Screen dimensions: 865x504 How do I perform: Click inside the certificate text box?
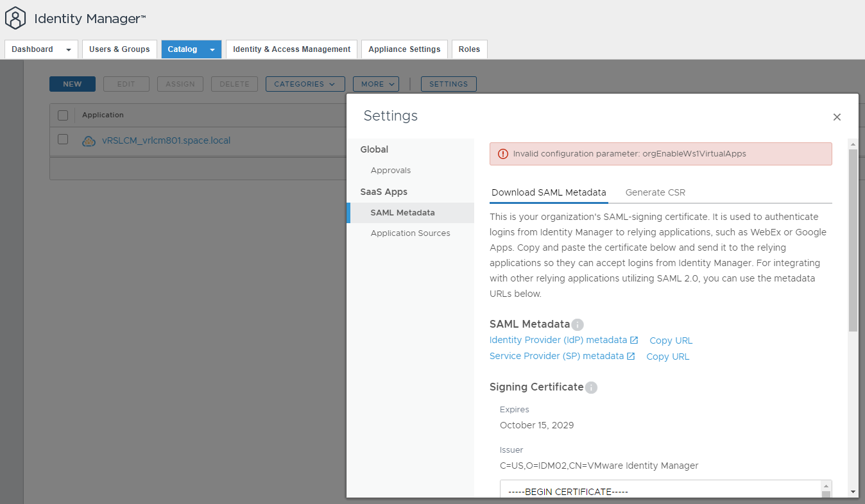[x=660, y=489]
